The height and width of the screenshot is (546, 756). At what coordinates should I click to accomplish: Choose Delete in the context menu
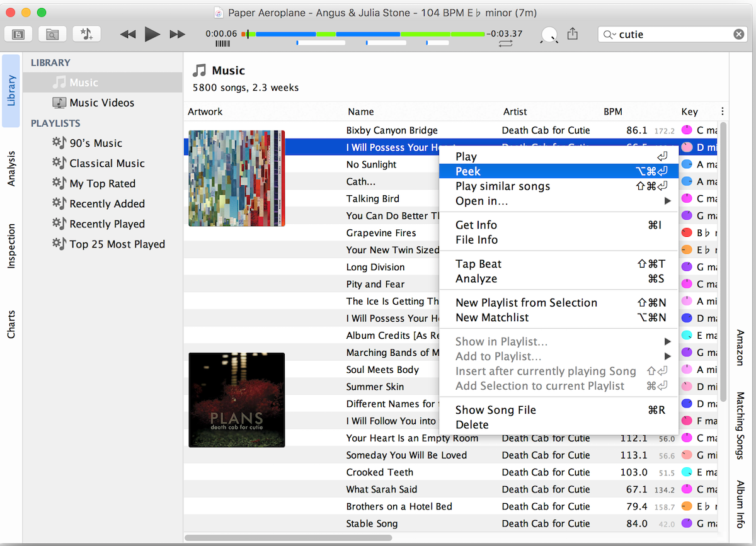pyautogui.click(x=559, y=425)
